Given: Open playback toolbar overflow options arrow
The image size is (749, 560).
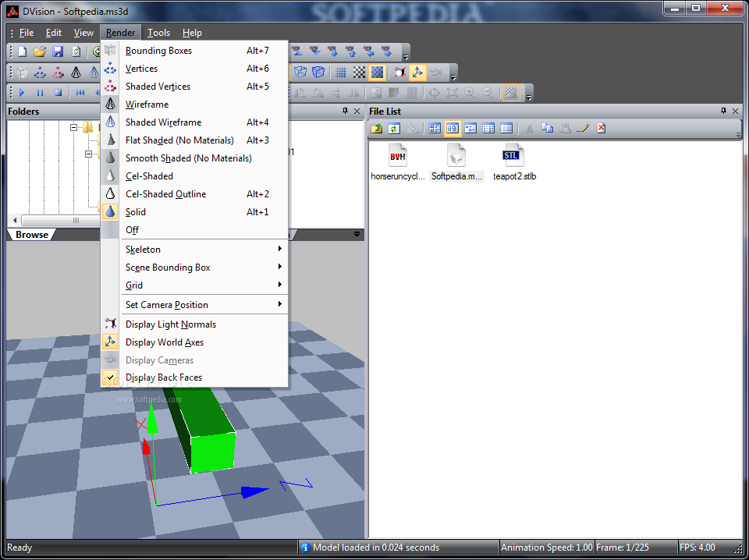Looking at the screenshot, I should click(529, 97).
